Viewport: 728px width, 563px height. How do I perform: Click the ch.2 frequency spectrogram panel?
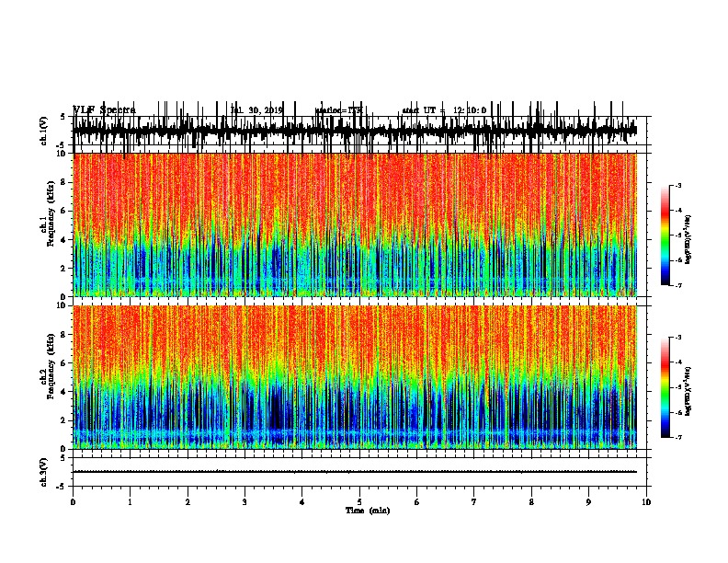(x=355, y=377)
